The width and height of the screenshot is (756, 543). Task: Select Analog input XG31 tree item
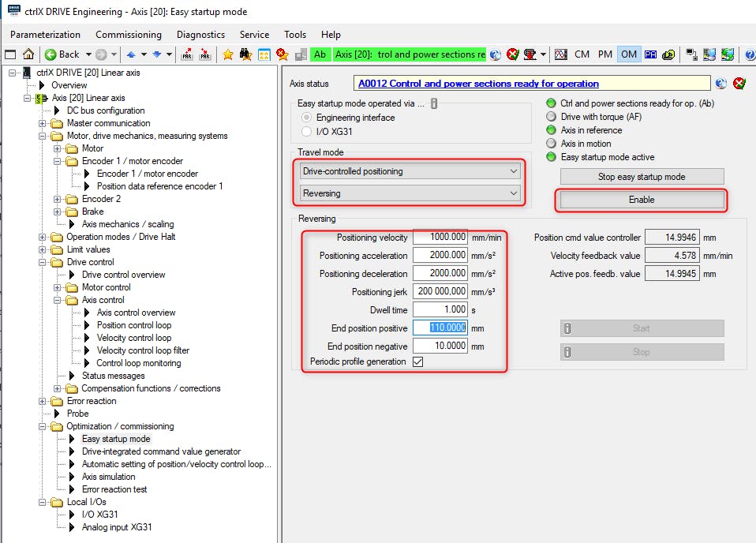(117, 527)
